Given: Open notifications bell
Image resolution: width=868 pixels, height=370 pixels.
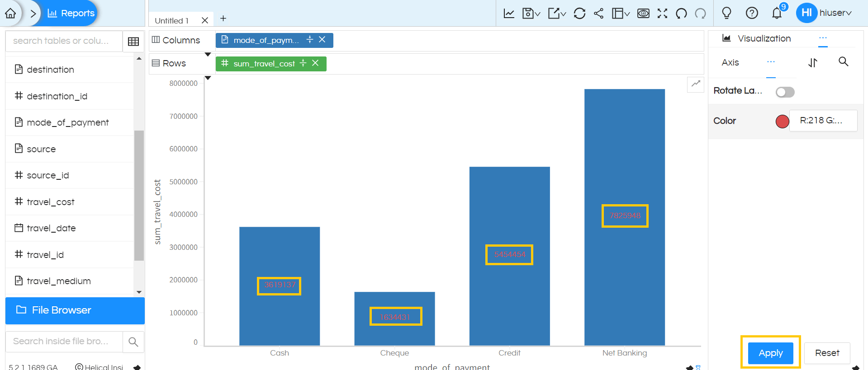Looking at the screenshot, I should [777, 13].
